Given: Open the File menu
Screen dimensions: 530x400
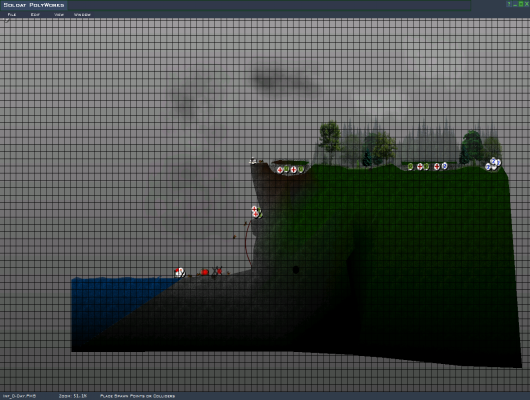Looking at the screenshot, I should [11, 15].
